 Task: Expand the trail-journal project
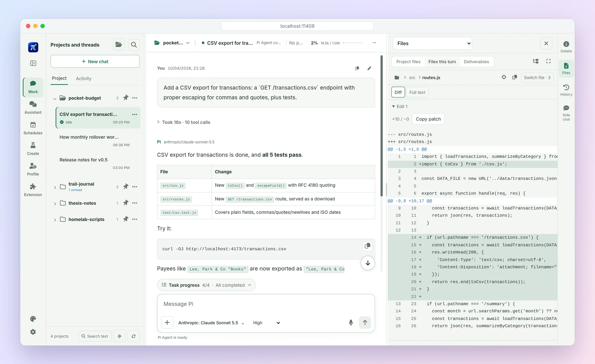click(55, 187)
